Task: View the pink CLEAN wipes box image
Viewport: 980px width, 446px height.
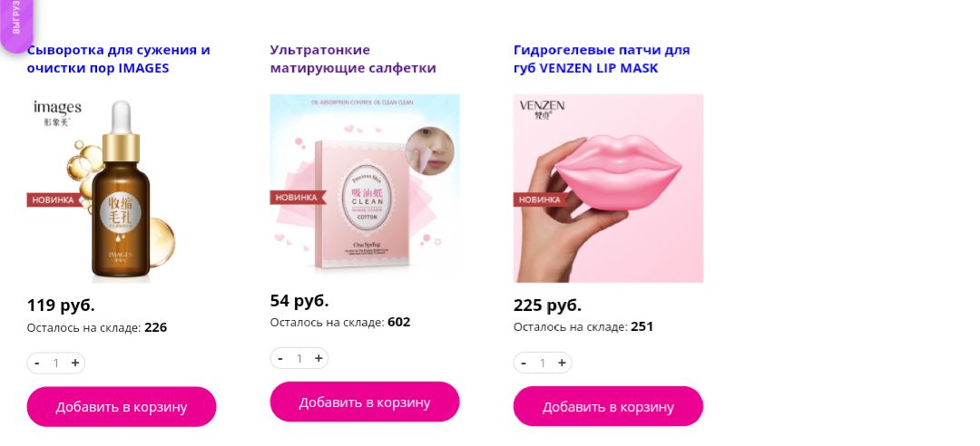Action: pos(365,186)
